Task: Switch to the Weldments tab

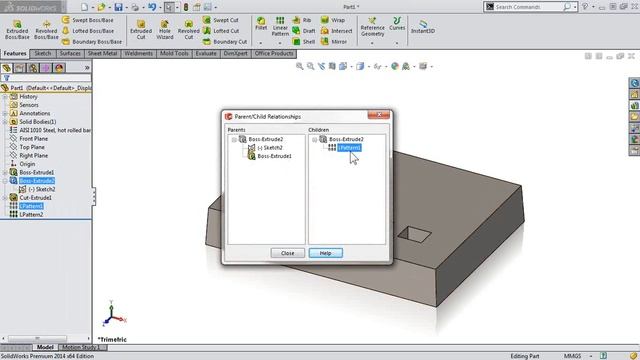Action: [139, 53]
